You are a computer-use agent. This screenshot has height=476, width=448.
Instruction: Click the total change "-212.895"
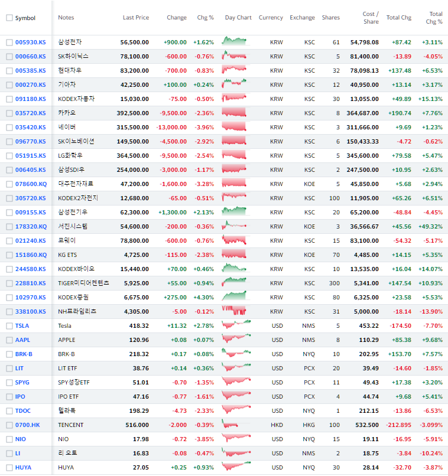398,425
